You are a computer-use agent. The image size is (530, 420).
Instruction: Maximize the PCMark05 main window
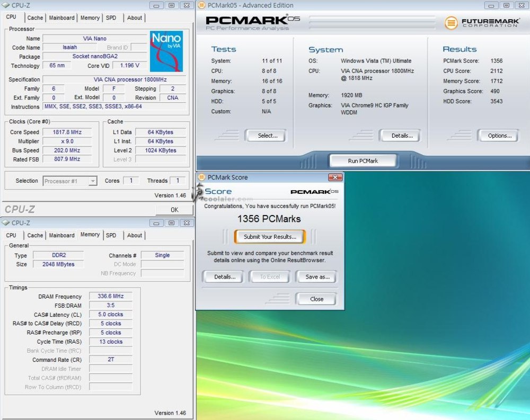click(x=506, y=5)
